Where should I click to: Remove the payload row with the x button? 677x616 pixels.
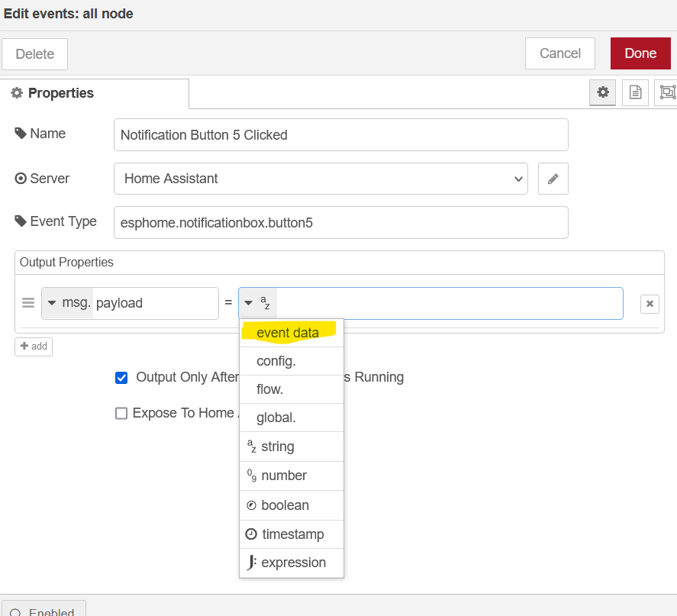click(x=649, y=303)
